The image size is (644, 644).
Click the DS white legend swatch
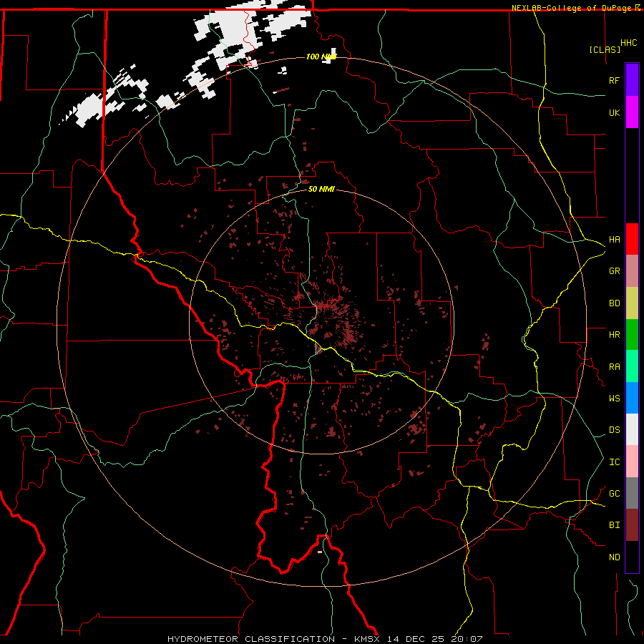coord(632,429)
